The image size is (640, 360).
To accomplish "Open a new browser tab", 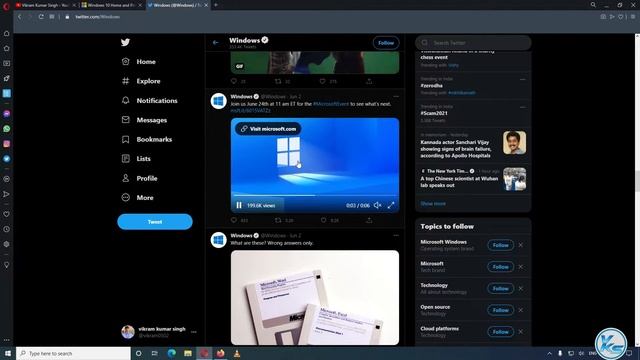I will 216,5.
